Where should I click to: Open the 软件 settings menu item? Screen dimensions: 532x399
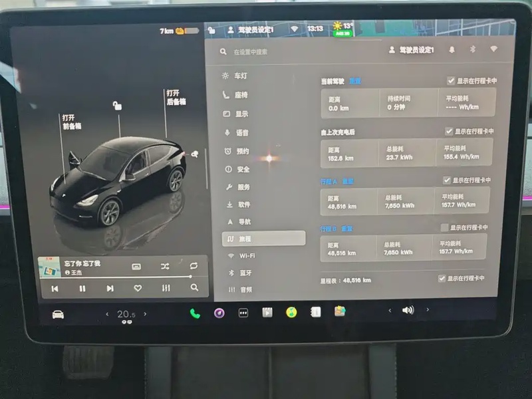pos(243,204)
